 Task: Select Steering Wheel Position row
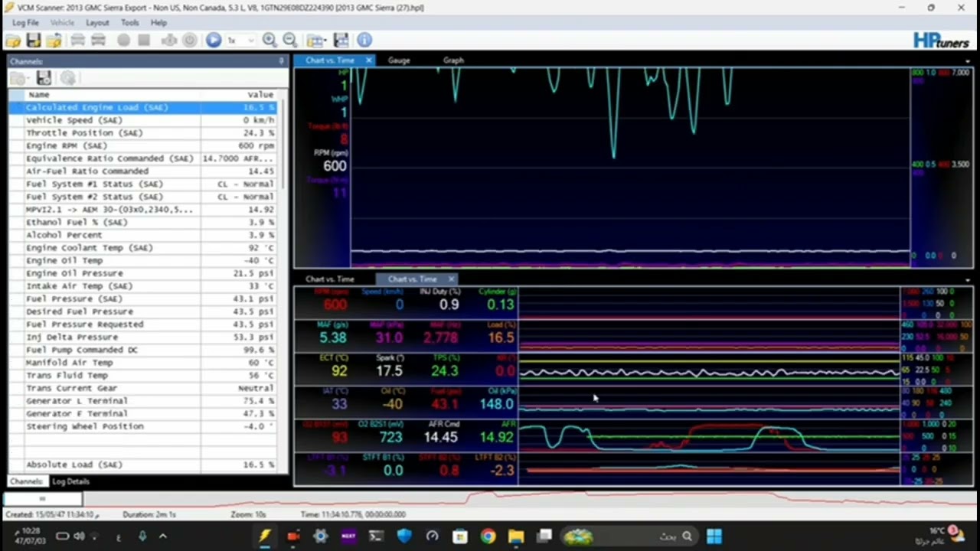142,426
